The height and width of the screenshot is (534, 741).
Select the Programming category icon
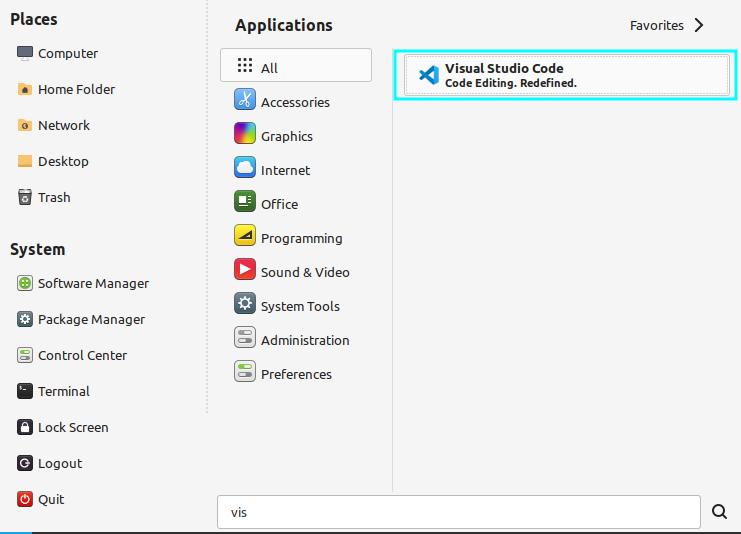245,236
